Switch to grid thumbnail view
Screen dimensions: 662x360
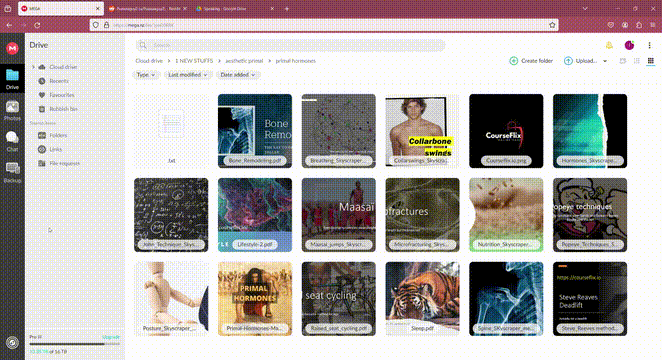click(x=651, y=61)
